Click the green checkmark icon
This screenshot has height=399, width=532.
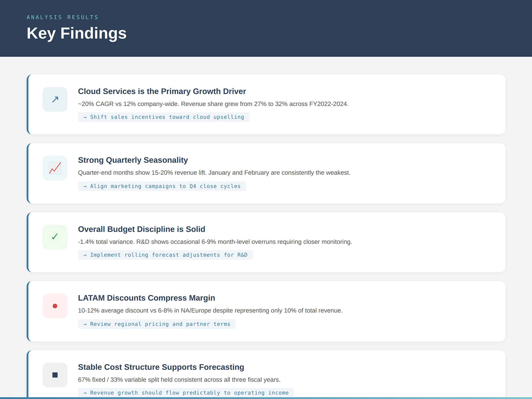click(x=55, y=237)
